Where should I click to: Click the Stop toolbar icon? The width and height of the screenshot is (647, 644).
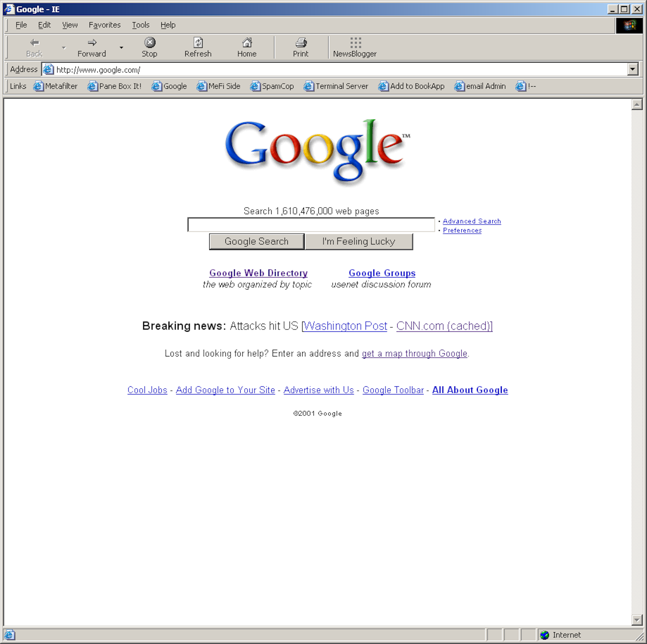[150, 43]
